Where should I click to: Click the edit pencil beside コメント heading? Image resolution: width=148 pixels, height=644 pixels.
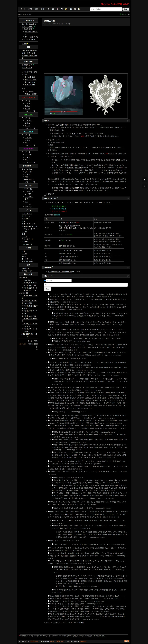click(52, 276)
